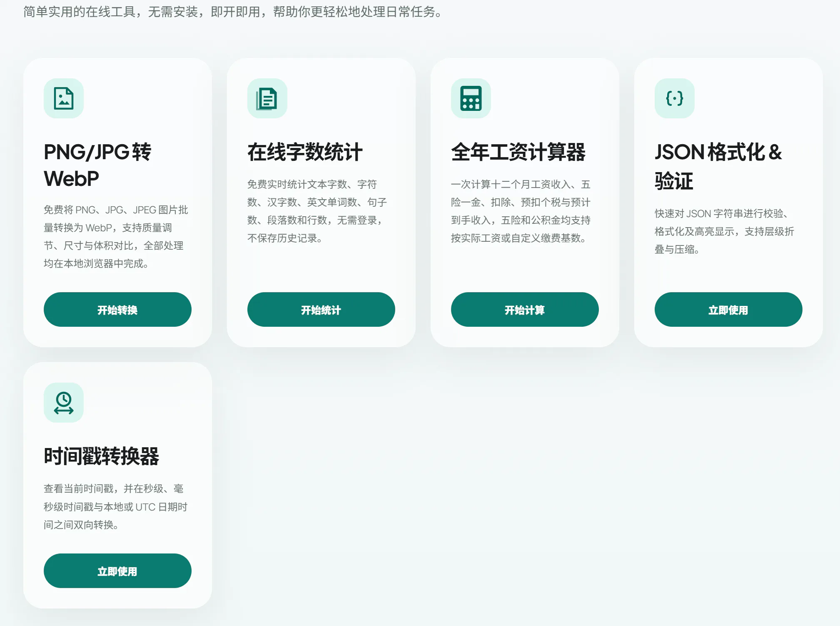Start conversion with 开始转换 button
Viewport: 840px width, 626px height.
[x=117, y=310]
